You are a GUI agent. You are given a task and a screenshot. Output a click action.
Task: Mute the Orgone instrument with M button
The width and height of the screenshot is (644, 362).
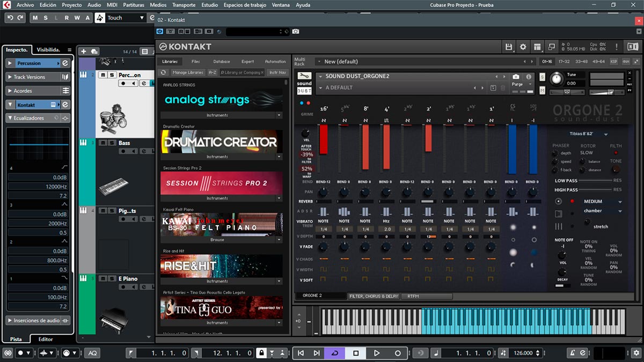[542, 90]
